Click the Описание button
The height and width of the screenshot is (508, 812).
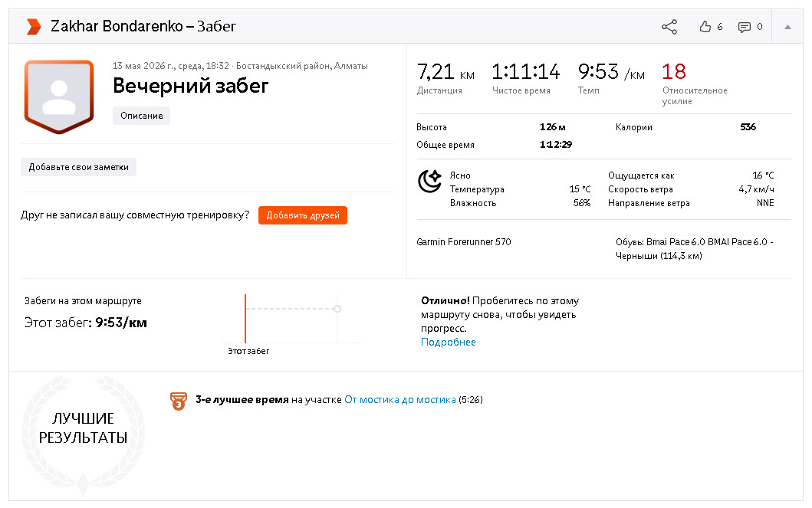pyautogui.click(x=141, y=116)
